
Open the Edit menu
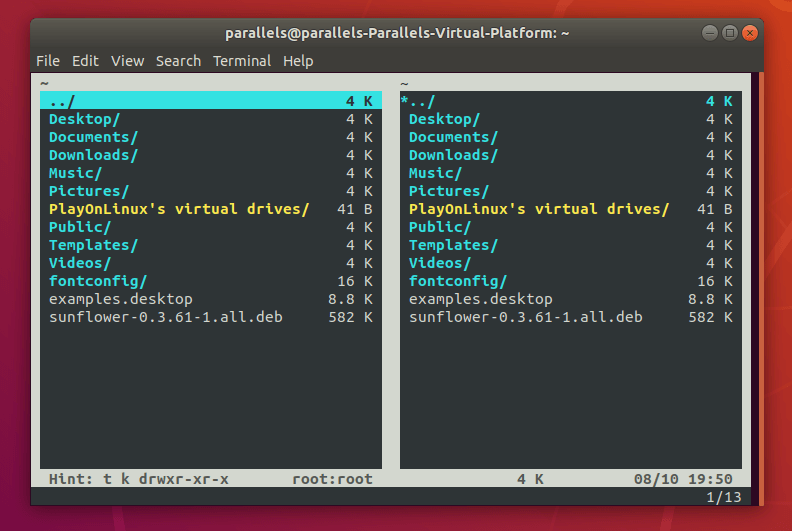(85, 61)
